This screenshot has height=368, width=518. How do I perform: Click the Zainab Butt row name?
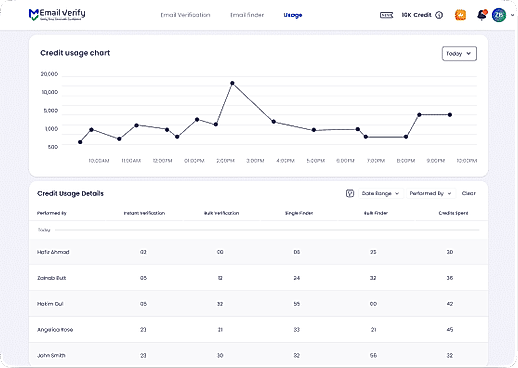51,278
